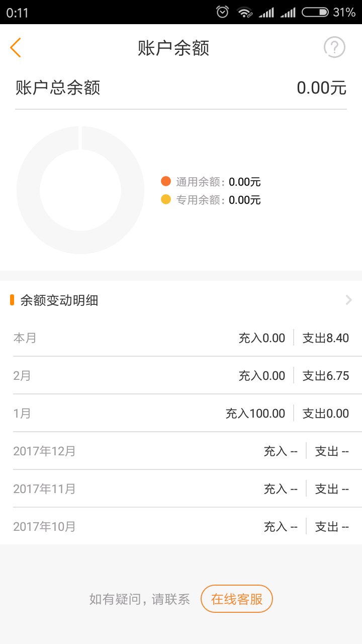362x644 pixels.
Task: Tap the Wi-Fi status bar icon
Action: coord(245,12)
